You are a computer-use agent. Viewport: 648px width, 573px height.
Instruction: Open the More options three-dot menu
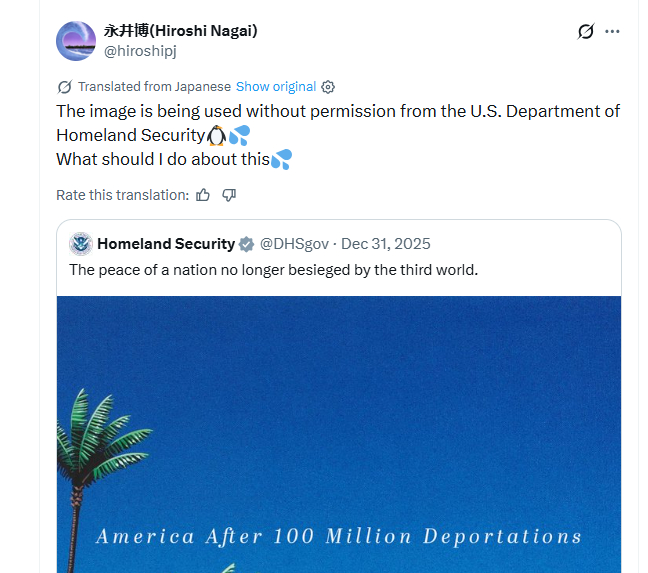point(613,31)
